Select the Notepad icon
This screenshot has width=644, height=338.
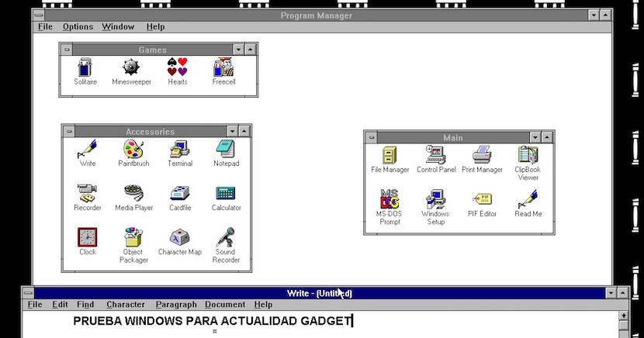tap(226, 149)
